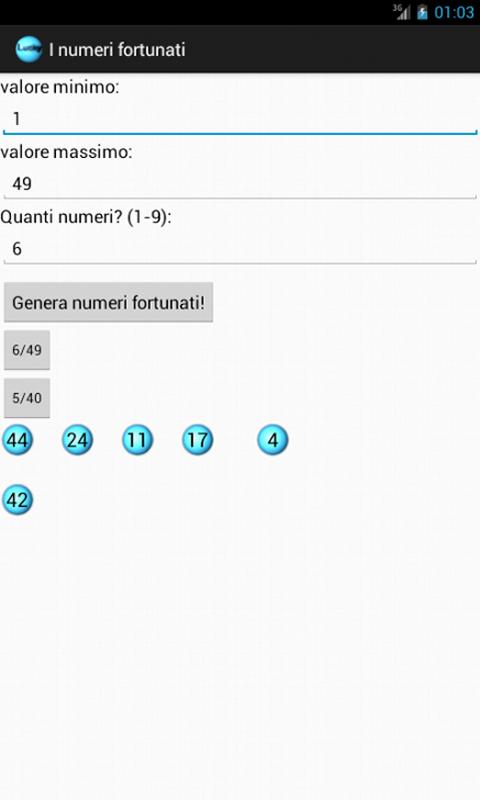Tap the lucky ball numbered 44
This screenshot has width=480, height=800.
pyautogui.click(x=18, y=440)
